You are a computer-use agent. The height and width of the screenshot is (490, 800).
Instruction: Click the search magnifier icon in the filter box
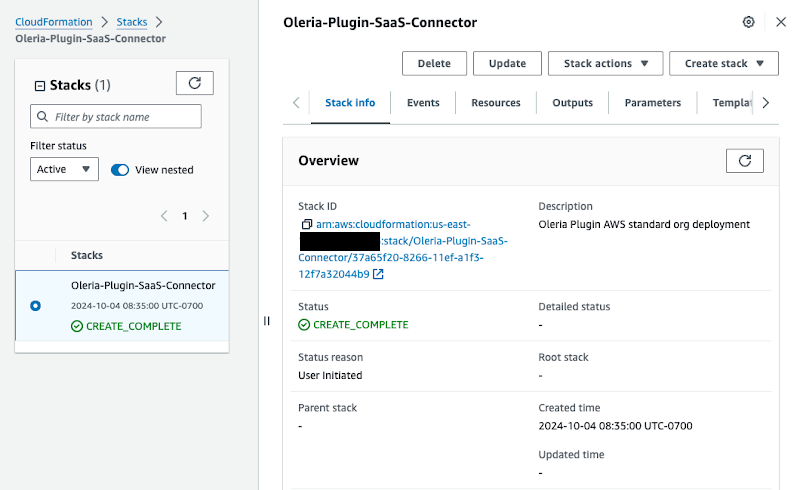(x=42, y=116)
